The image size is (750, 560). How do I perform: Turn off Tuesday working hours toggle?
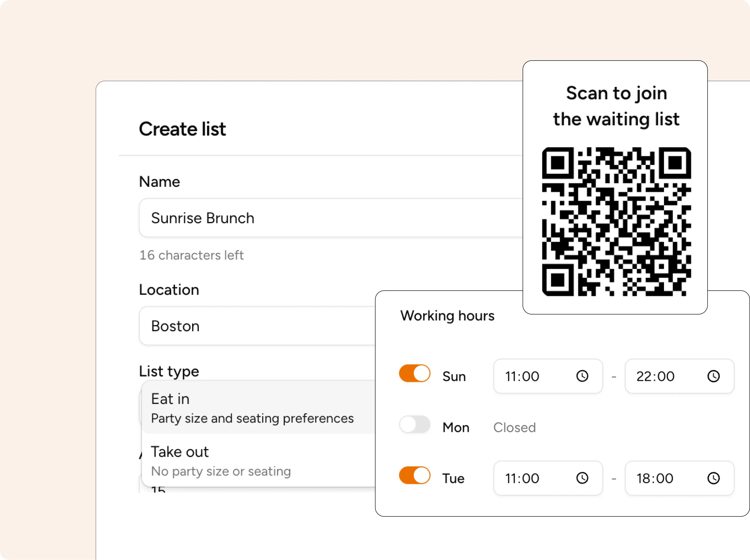414,475
